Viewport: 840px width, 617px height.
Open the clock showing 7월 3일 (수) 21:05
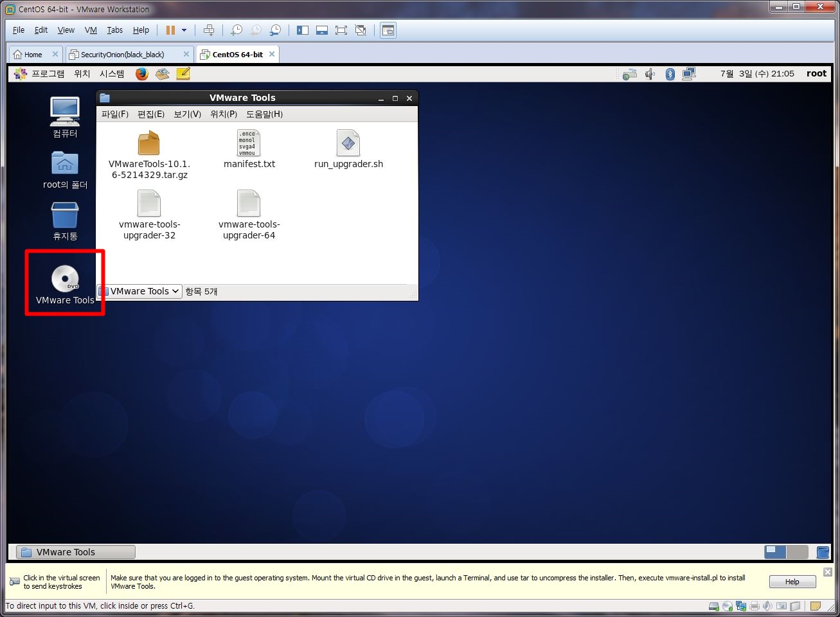pos(757,74)
